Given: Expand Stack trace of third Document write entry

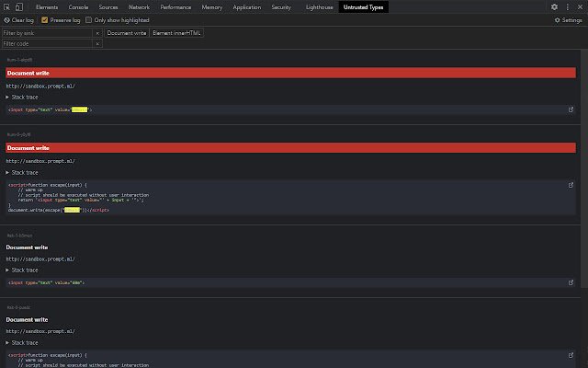Looking at the screenshot, I should pyautogui.click(x=22, y=270).
